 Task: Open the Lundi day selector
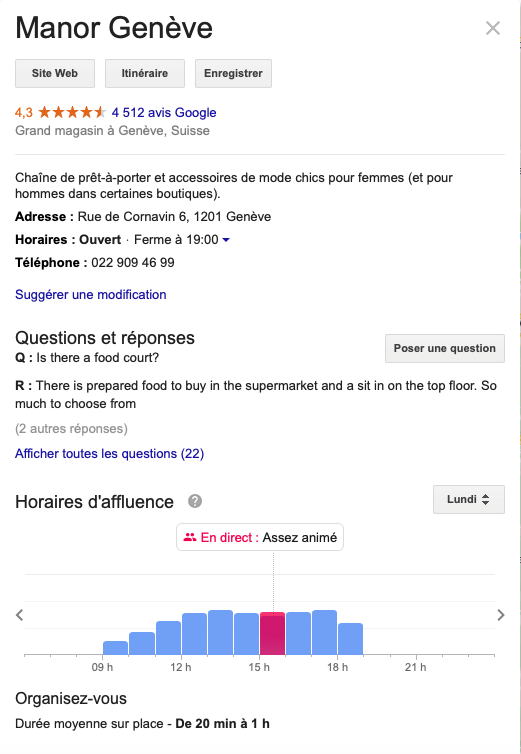[x=469, y=499]
